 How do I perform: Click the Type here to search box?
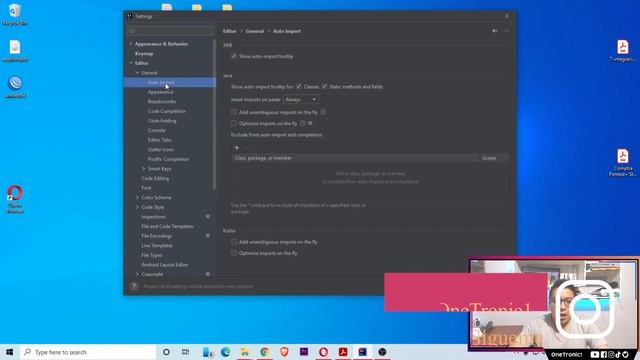tap(88, 352)
